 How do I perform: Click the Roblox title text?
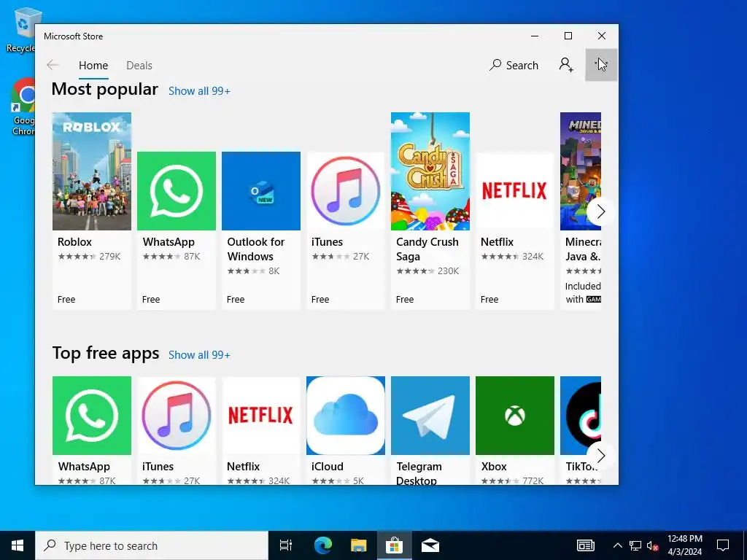[75, 242]
